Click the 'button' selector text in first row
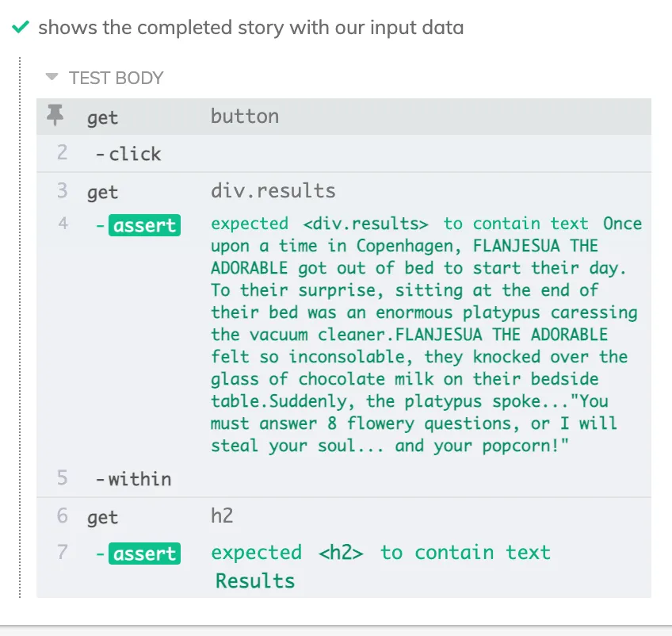This screenshot has width=672, height=636. point(244,117)
